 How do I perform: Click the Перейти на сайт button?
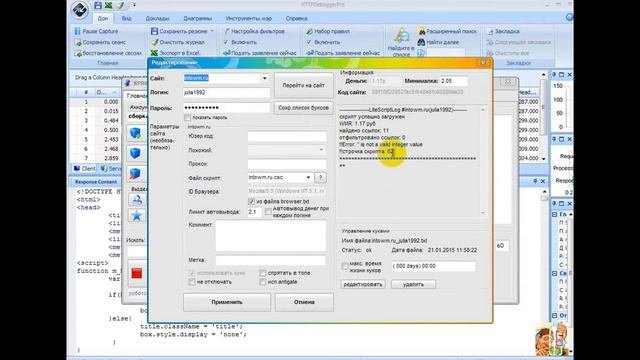pyautogui.click(x=304, y=85)
